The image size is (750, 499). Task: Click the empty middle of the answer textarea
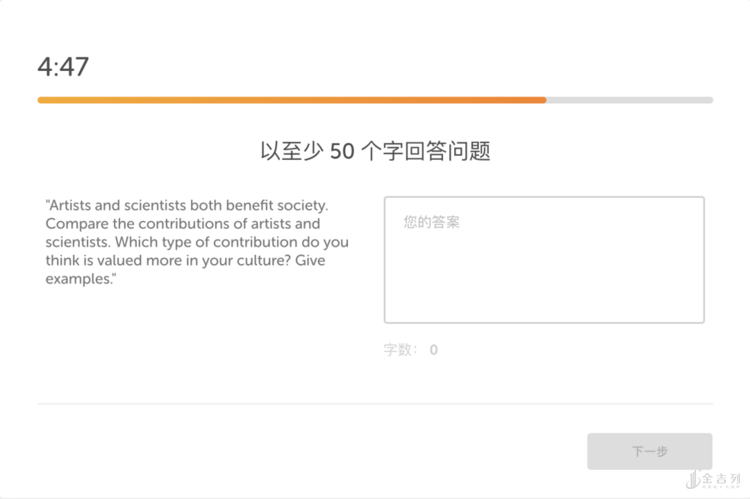[544, 270]
